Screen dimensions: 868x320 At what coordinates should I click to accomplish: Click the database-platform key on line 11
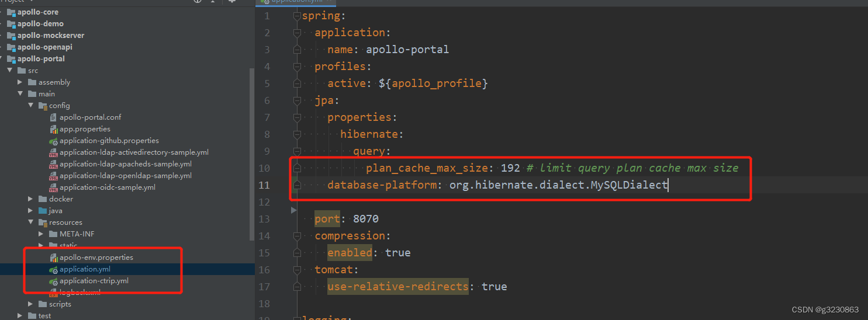[382, 185]
